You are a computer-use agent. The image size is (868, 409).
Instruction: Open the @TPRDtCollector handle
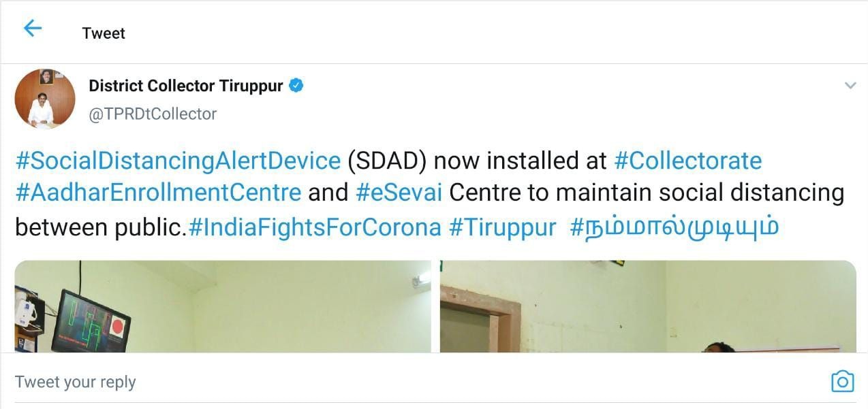(x=153, y=114)
